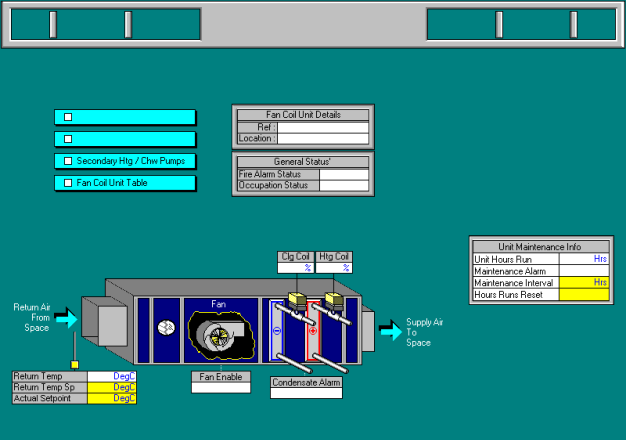
Task: Click the Return Temp Sp yellow field
Action: [x=112, y=387]
